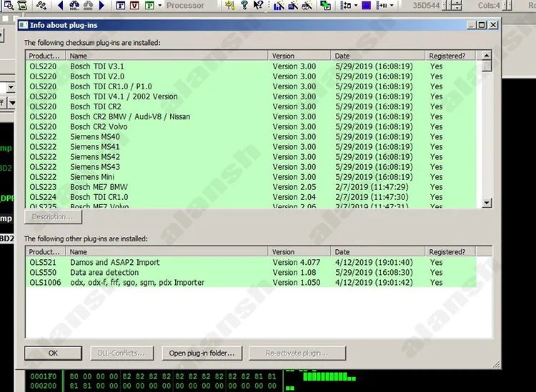Screen dimensions: 536x392
Task: Click hex address 0001F0 in background window
Action: click(43, 376)
